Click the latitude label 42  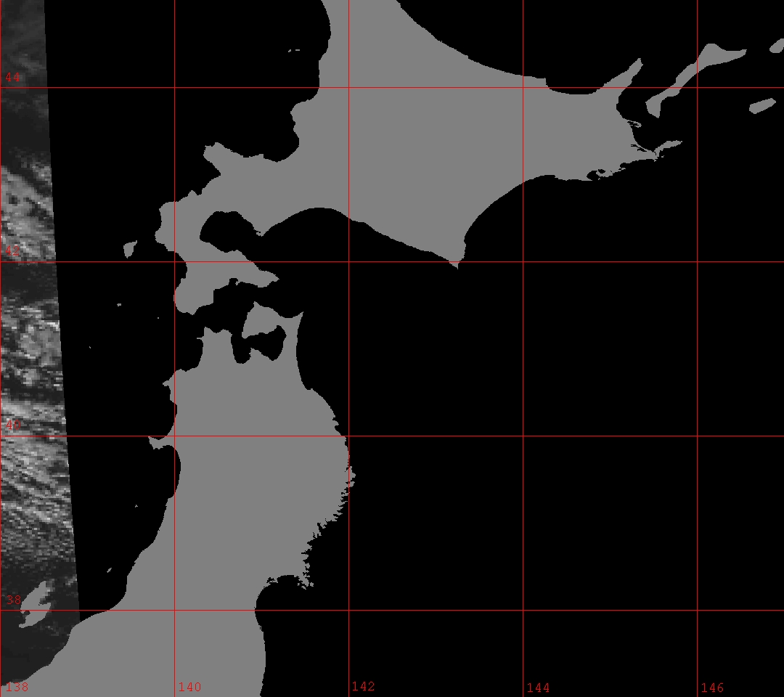tap(13, 251)
